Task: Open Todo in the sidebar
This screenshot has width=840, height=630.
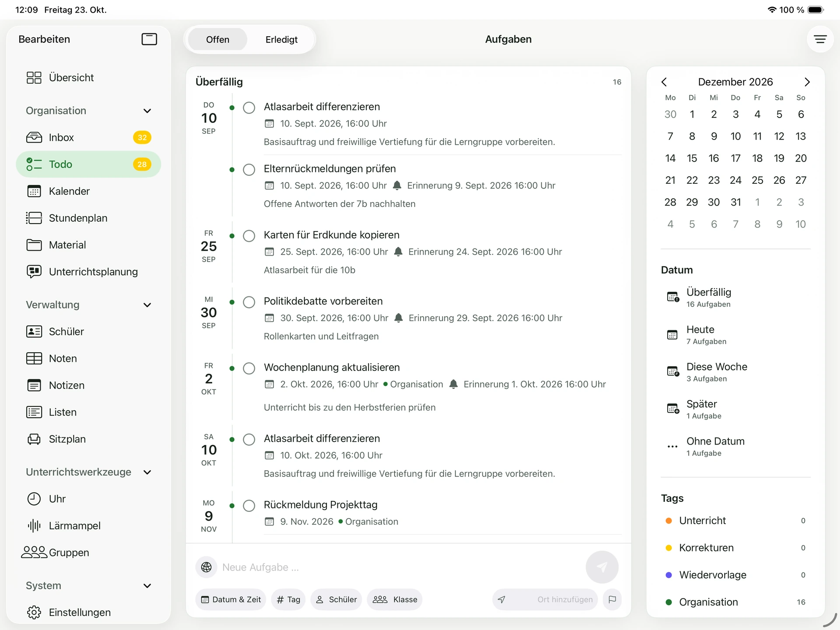Action: (x=88, y=164)
